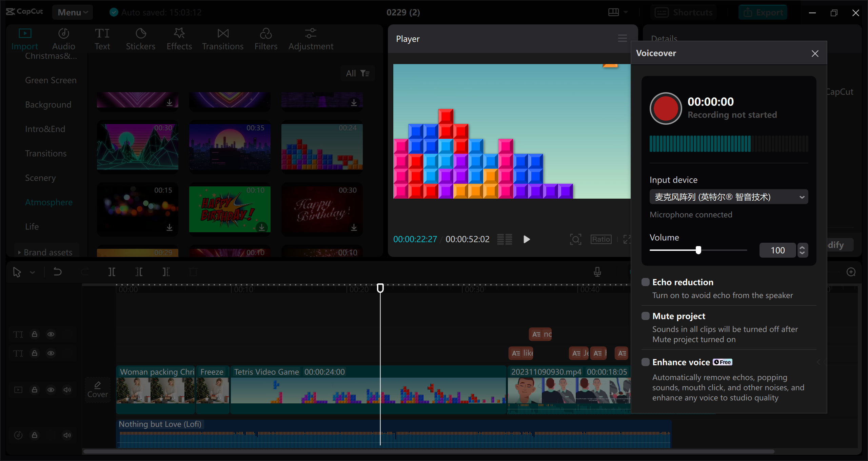Open the Stickers panel
Image resolution: width=868 pixels, height=461 pixels.
click(140, 38)
